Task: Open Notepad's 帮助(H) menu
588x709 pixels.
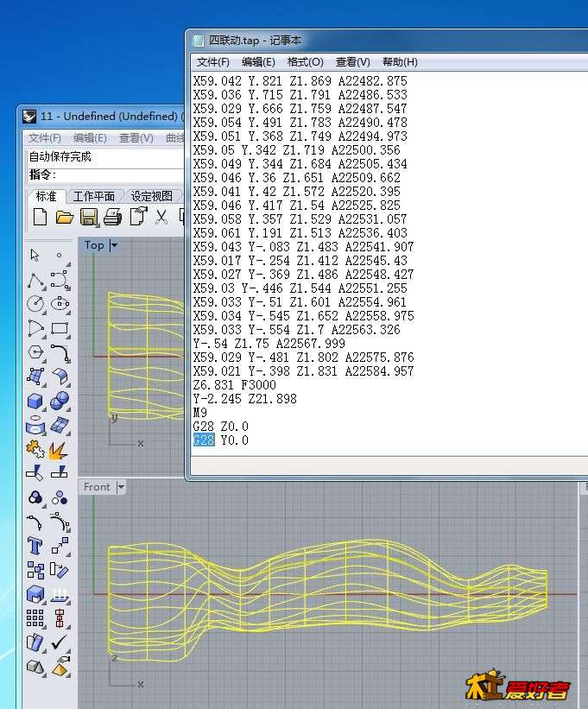Action: 400,62
